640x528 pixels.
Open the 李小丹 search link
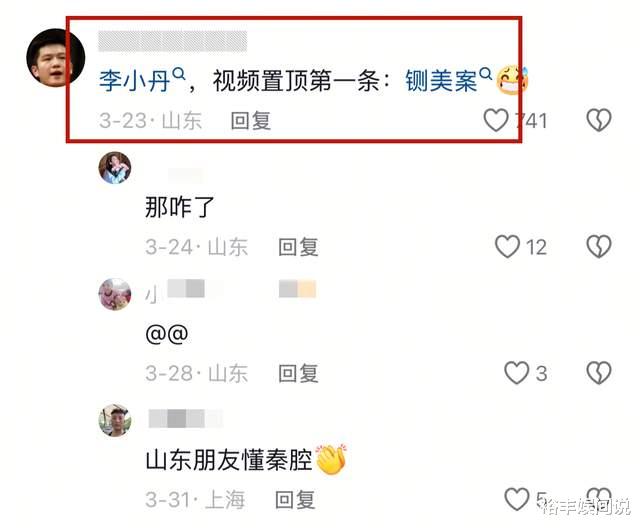pyautogui.click(x=142, y=80)
